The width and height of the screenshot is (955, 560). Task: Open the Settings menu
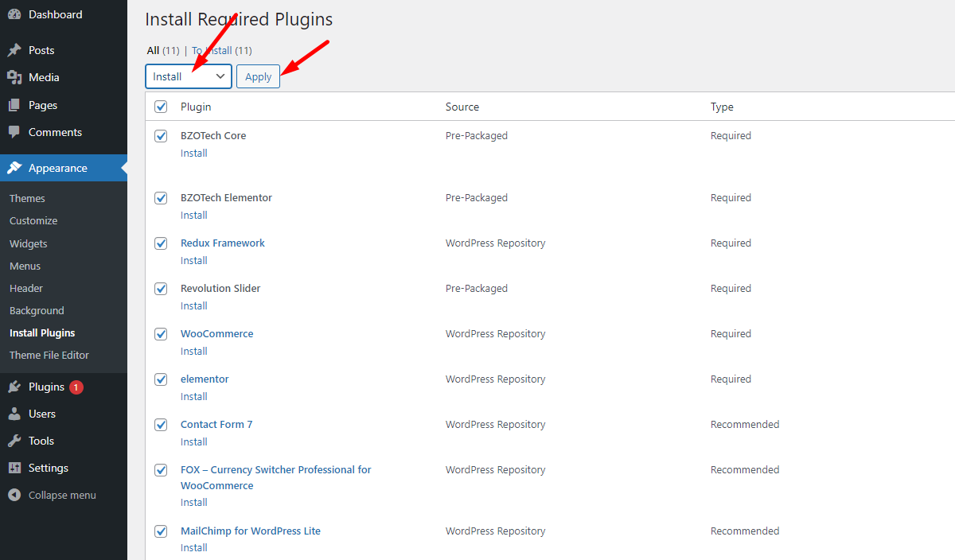(64, 468)
